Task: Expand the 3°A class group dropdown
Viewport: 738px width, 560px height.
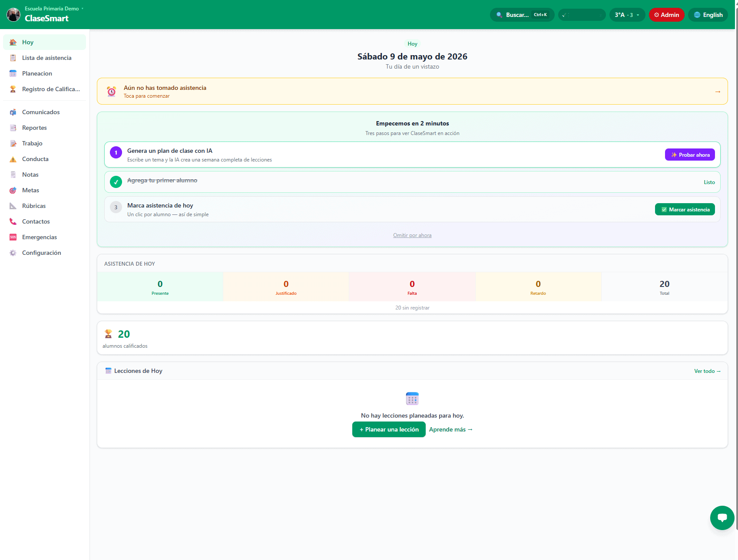Action: pyautogui.click(x=627, y=15)
